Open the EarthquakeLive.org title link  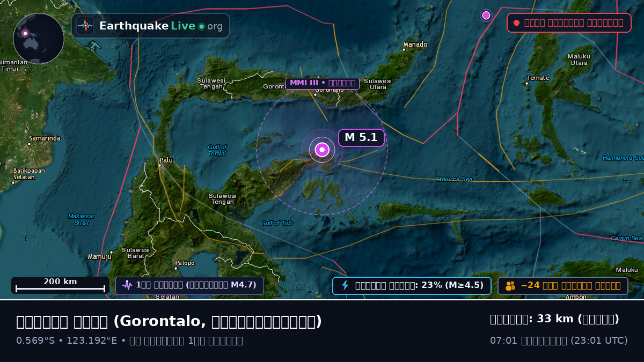click(160, 26)
